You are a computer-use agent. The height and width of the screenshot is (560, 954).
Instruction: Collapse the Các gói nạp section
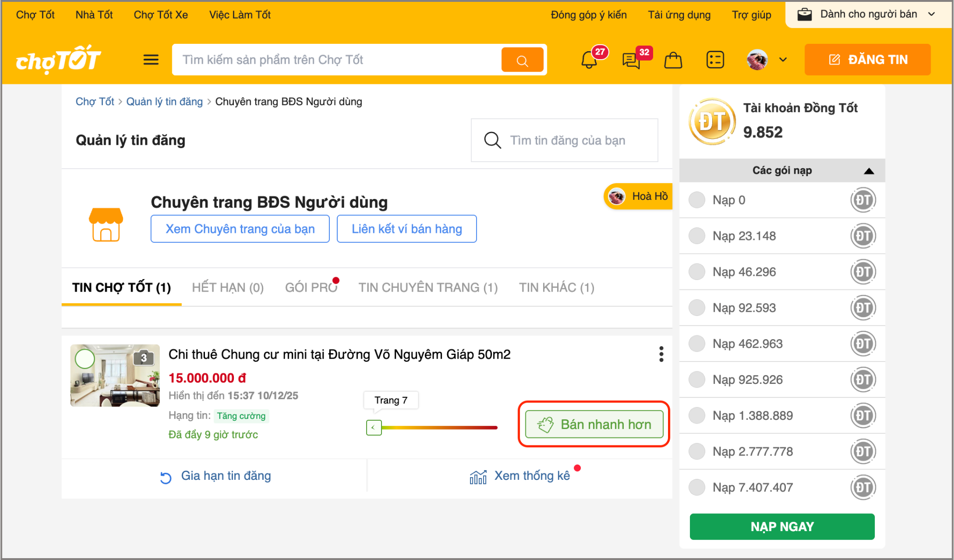pos(868,171)
